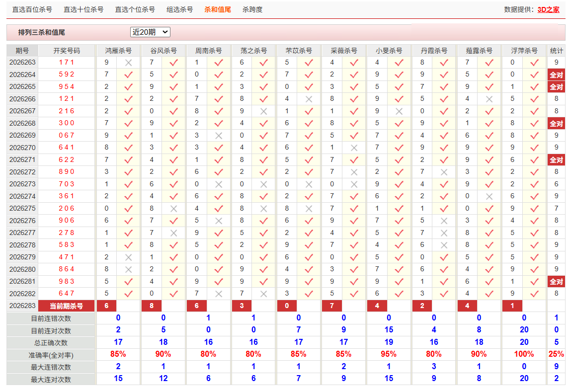Click the 全对 badge in row 2026265
This screenshot has width=569, height=392.
556,87
